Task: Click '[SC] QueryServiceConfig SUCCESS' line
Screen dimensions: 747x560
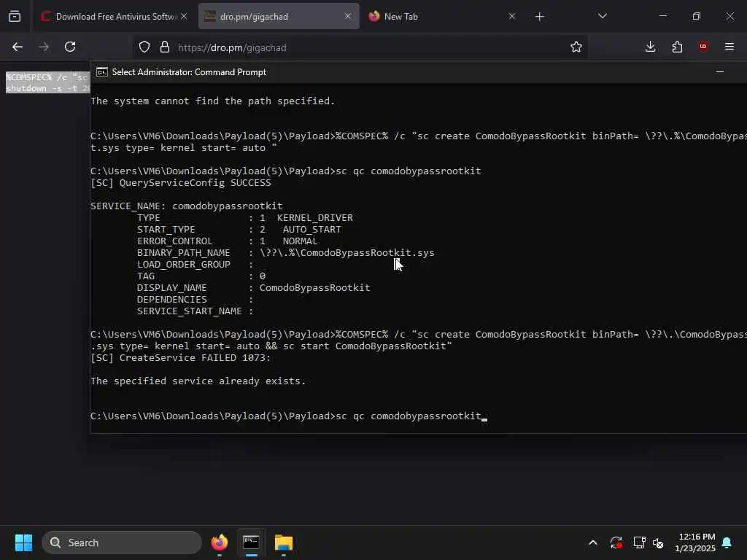Action: pyautogui.click(x=181, y=183)
